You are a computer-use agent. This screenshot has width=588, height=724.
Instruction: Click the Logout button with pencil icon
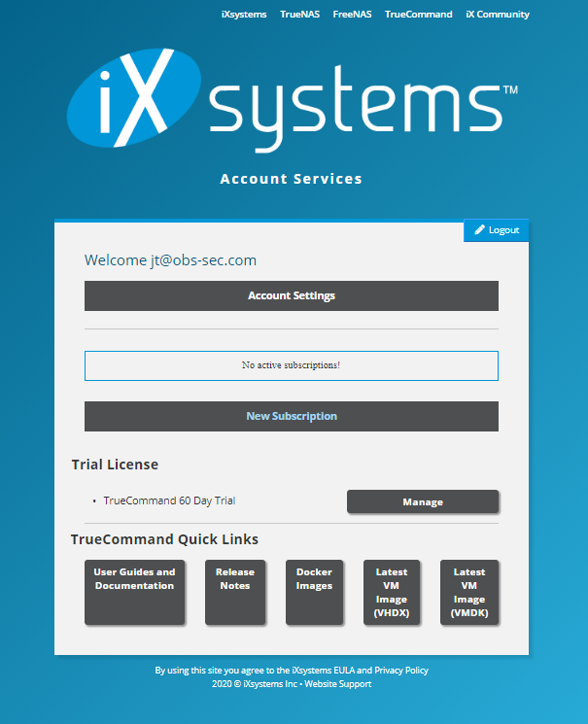point(496,230)
